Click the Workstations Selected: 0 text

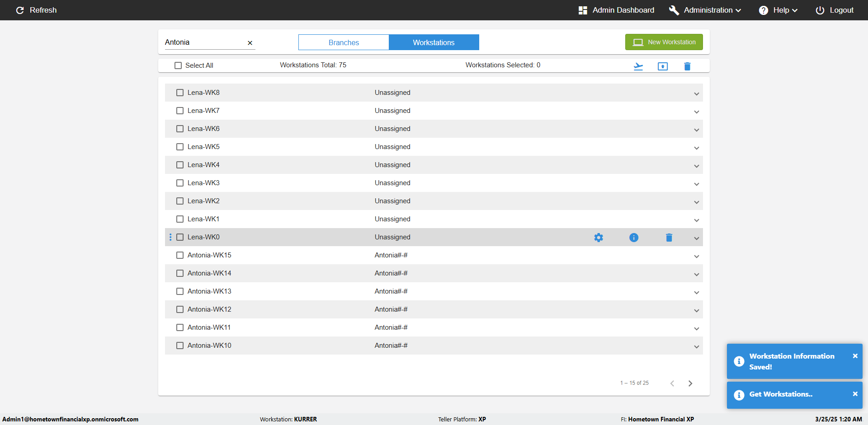coord(503,65)
